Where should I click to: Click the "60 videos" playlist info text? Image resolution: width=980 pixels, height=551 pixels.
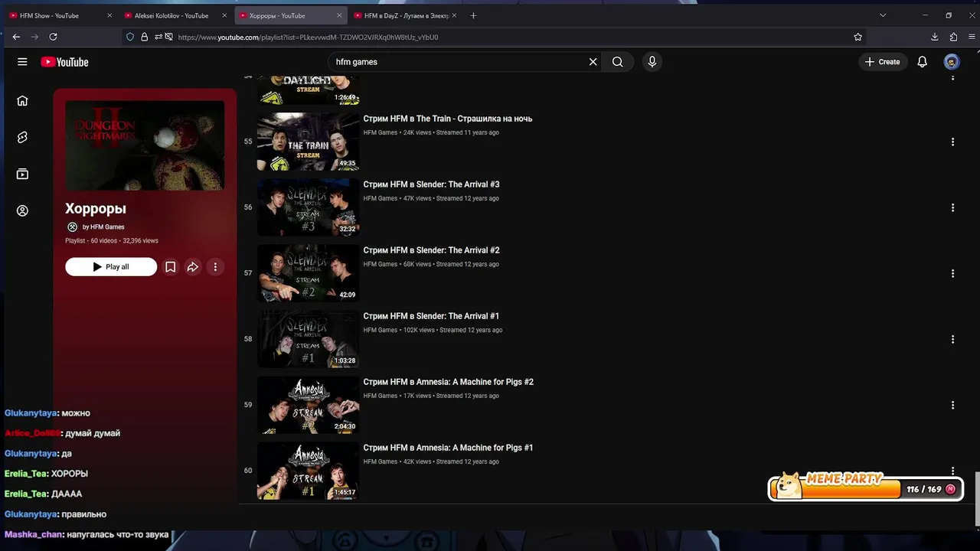click(x=103, y=241)
